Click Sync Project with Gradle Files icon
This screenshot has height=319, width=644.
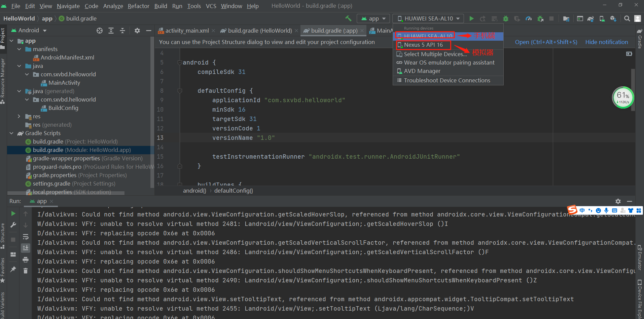[591, 18]
